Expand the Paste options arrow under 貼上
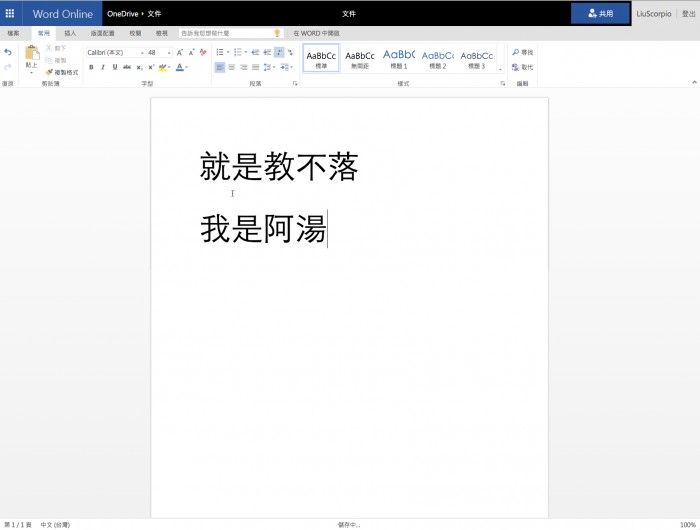Image resolution: width=700 pixels, height=530 pixels. (31, 72)
